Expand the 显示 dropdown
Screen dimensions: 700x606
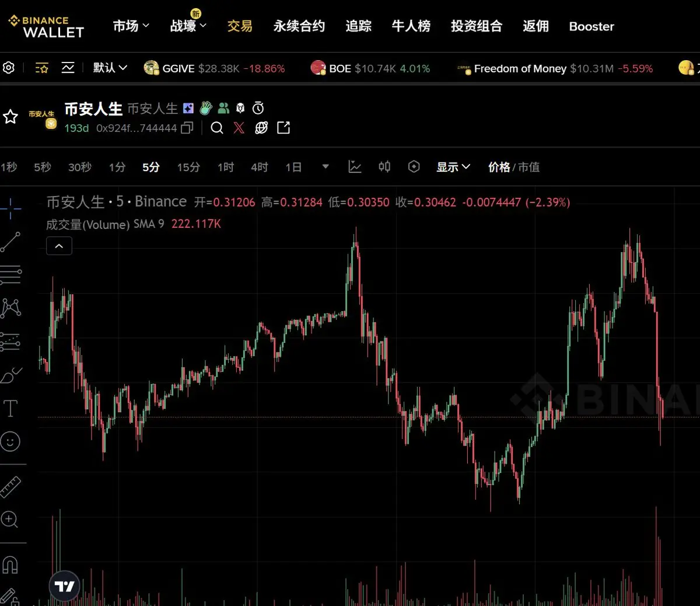click(453, 167)
